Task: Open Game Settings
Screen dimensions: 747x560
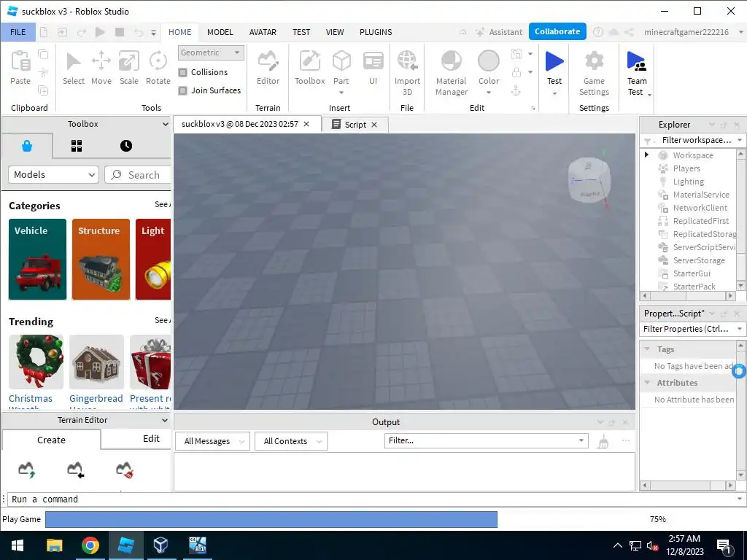Action: (594, 73)
